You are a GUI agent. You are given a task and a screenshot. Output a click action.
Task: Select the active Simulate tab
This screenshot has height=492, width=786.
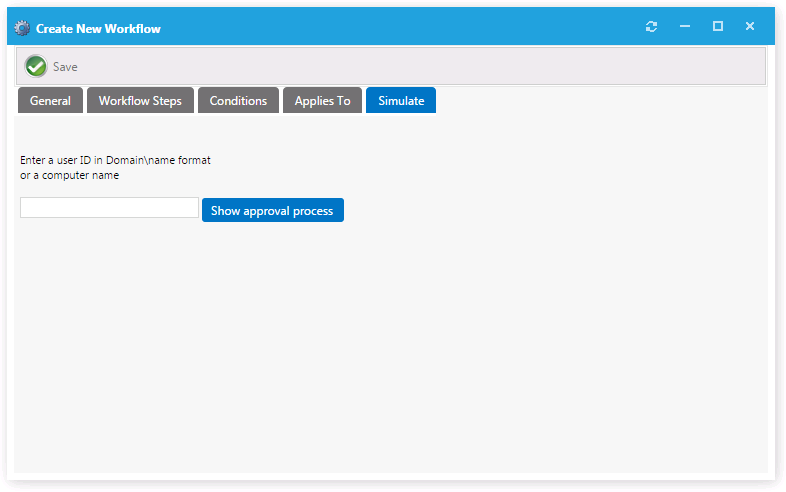coord(401,101)
